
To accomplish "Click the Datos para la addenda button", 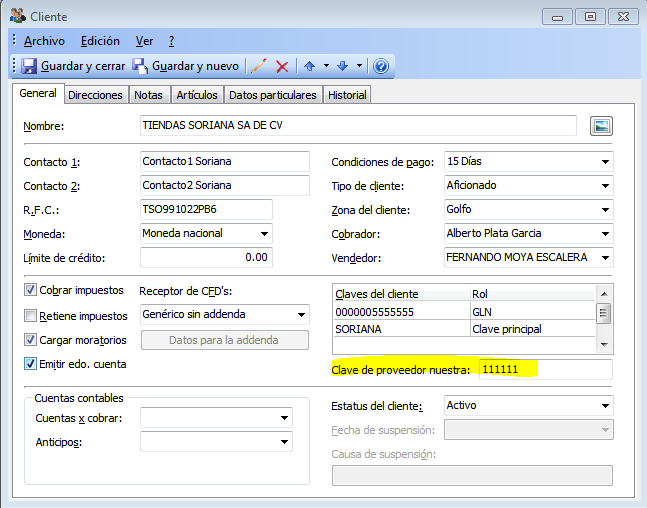I will click(x=225, y=340).
